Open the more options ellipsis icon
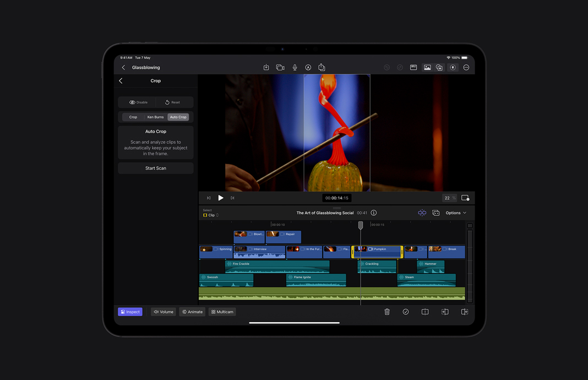Screen dimensions: 588x380 [x=466, y=67]
